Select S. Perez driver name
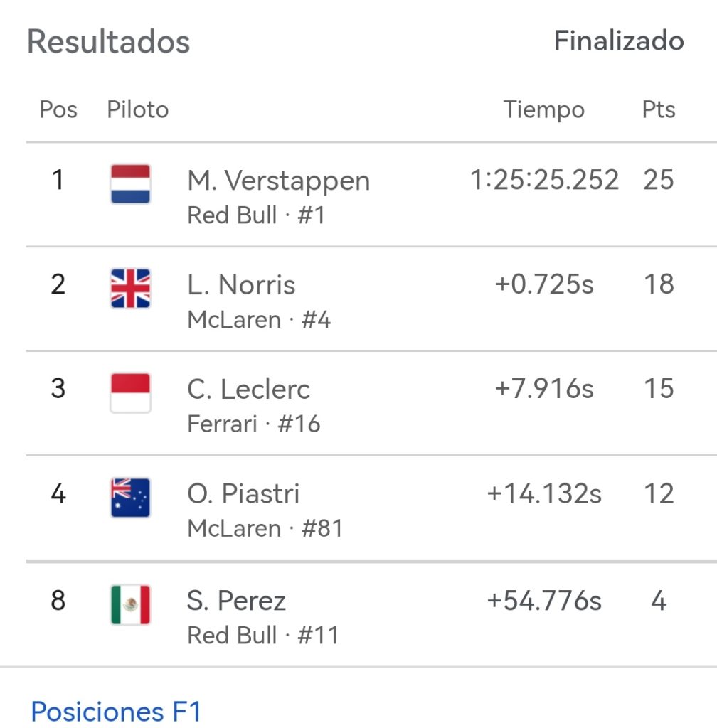Viewport: 717px width, 728px height. coord(236,601)
